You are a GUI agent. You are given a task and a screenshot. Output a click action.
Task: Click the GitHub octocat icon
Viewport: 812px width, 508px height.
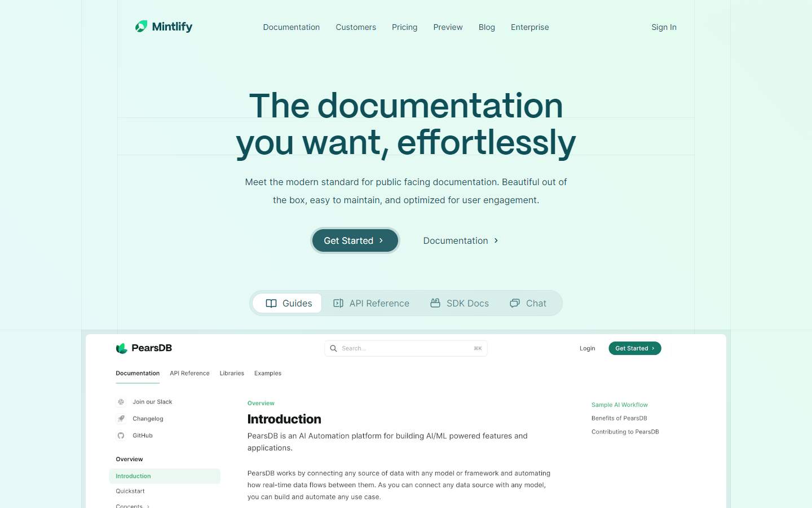point(121,436)
